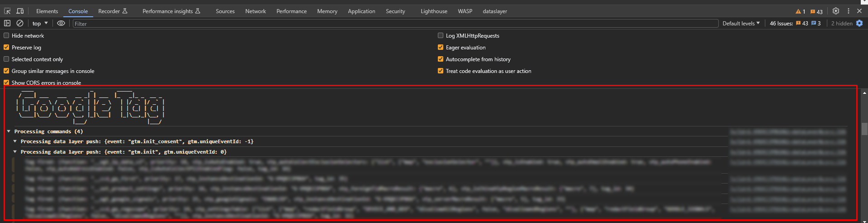Click the console vertical scrollbar thumb
The image size is (868, 223).
[864, 129]
